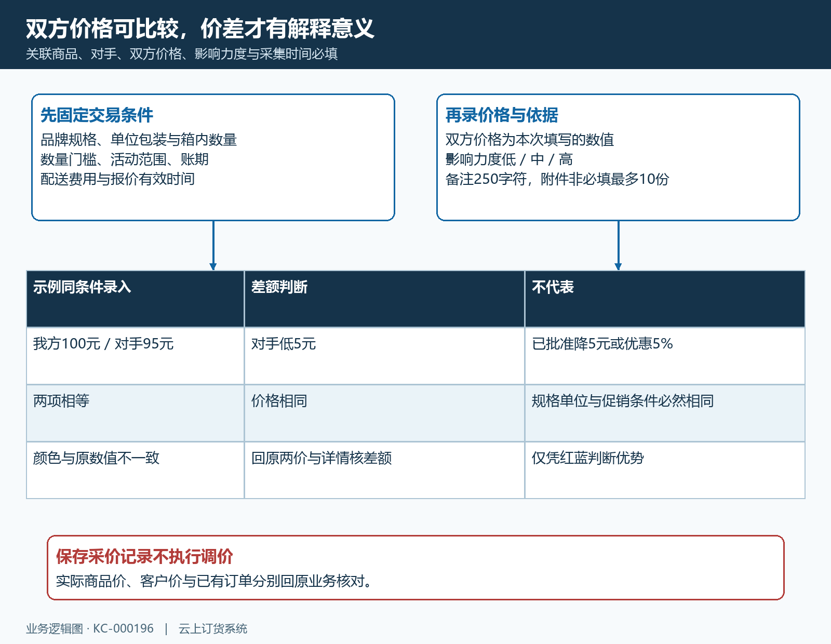This screenshot has height=644, width=831.
Task: Click the line 数量门槛、活动范围、账期
Action: (x=125, y=159)
